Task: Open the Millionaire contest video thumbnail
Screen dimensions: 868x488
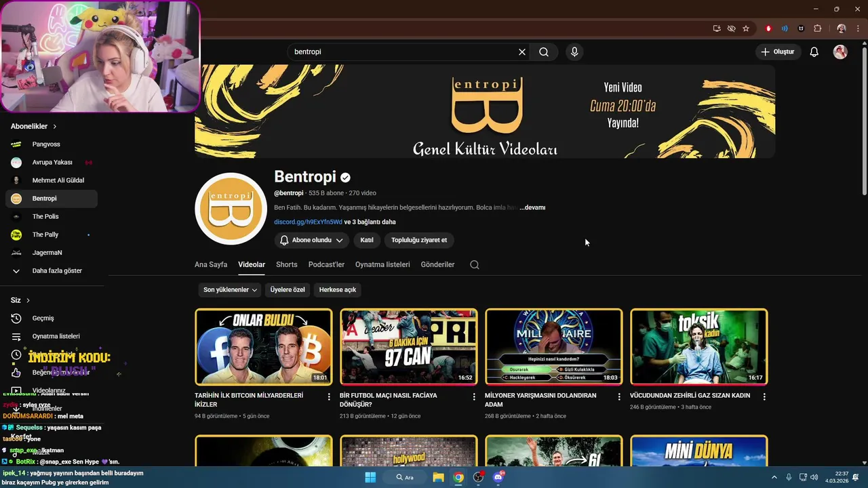Action: [554, 347]
